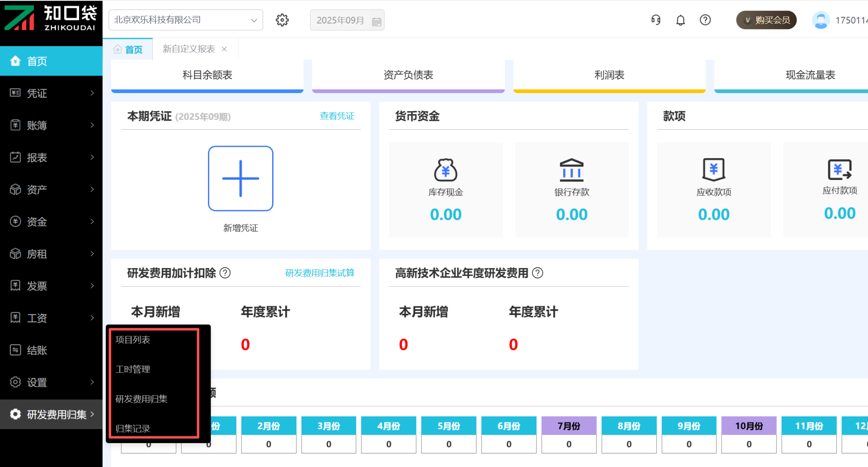Click the help question mark in top bar

[705, 20]
